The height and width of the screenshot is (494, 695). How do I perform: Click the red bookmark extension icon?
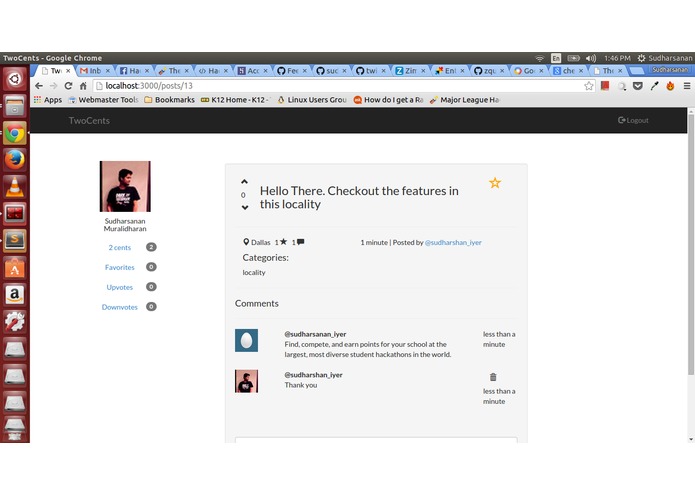click(605, 86)
